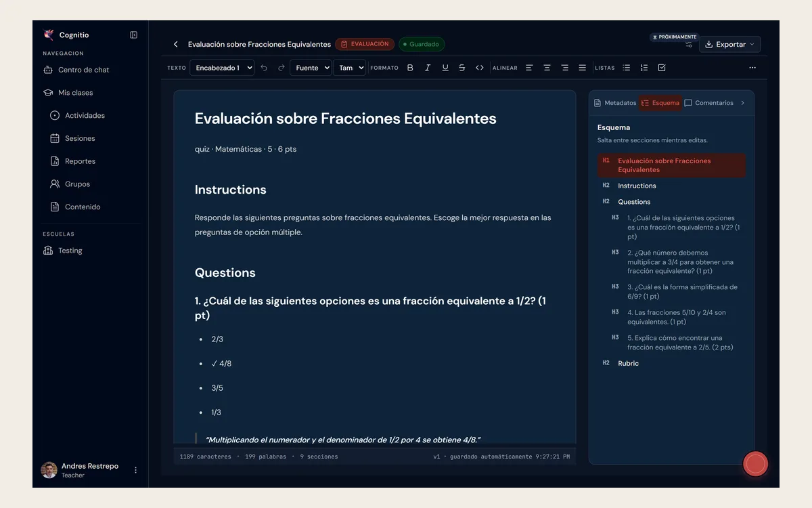Screen dimensions: 812x508
Task: Redo the last edit
Action: tap(281, 68)
